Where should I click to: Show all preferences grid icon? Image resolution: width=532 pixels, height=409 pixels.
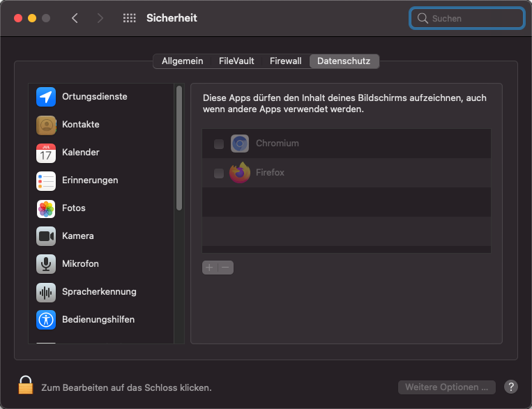pos(129,18)
